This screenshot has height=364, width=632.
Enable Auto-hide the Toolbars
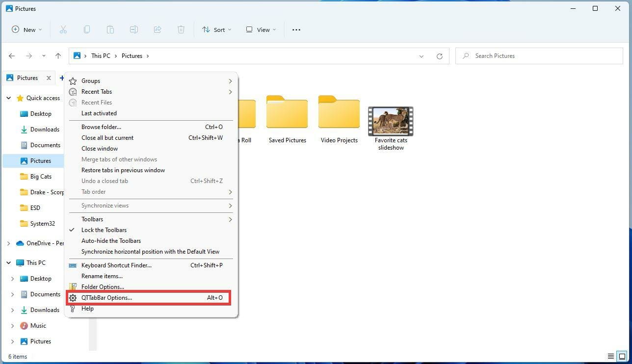(111, 240)
